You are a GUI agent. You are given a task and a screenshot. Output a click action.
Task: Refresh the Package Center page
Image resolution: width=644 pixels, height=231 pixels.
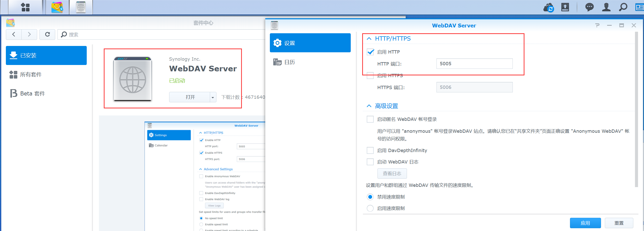(47, 34)
